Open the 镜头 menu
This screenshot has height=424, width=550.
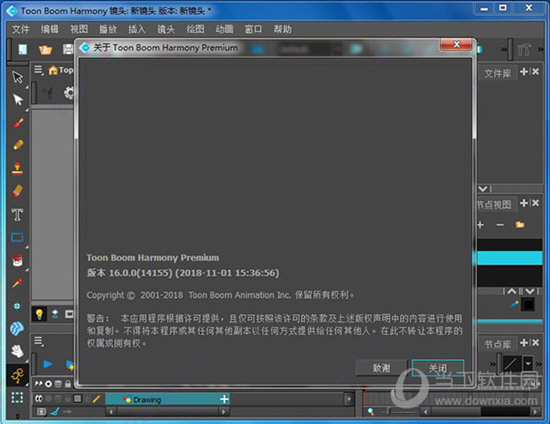(x=166, y=29)
